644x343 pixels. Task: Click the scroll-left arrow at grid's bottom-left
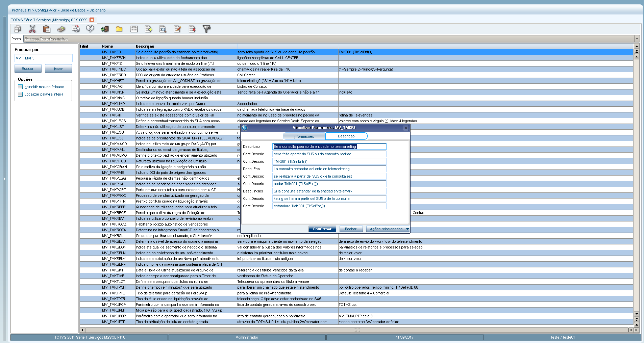tap(82, 330)
